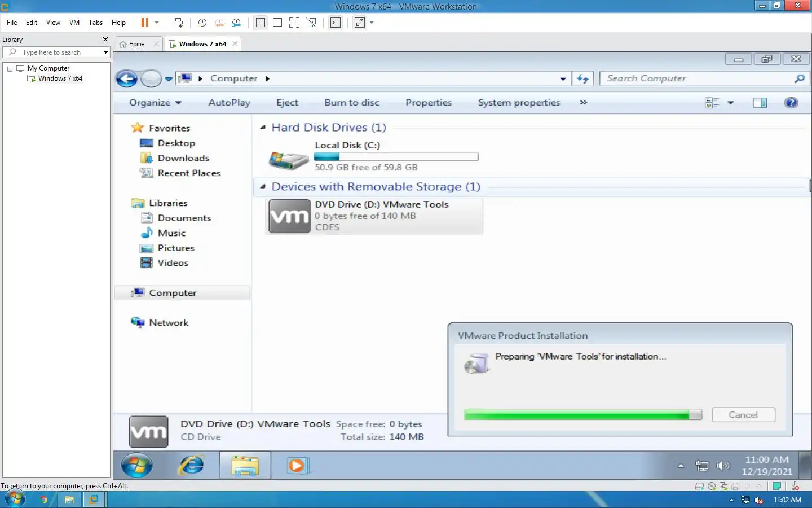Open the power options dropdown next to pause
Viewport: 812px width, 508px height.
point(157,23)
